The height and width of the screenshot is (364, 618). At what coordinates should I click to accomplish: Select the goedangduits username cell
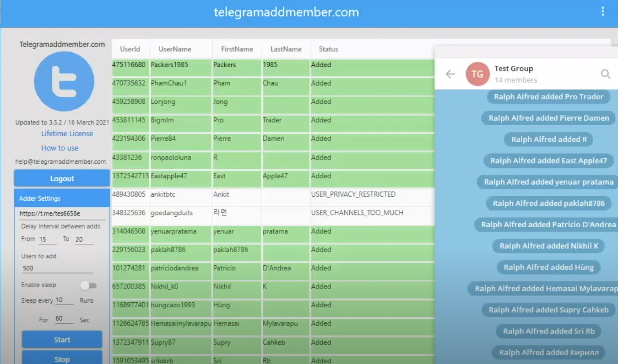(x=181, y=216)
